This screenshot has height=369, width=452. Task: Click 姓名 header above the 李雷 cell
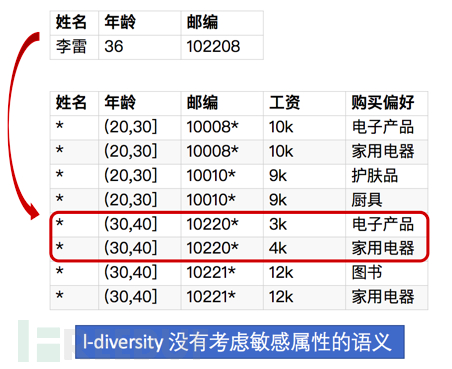(74, 23)
